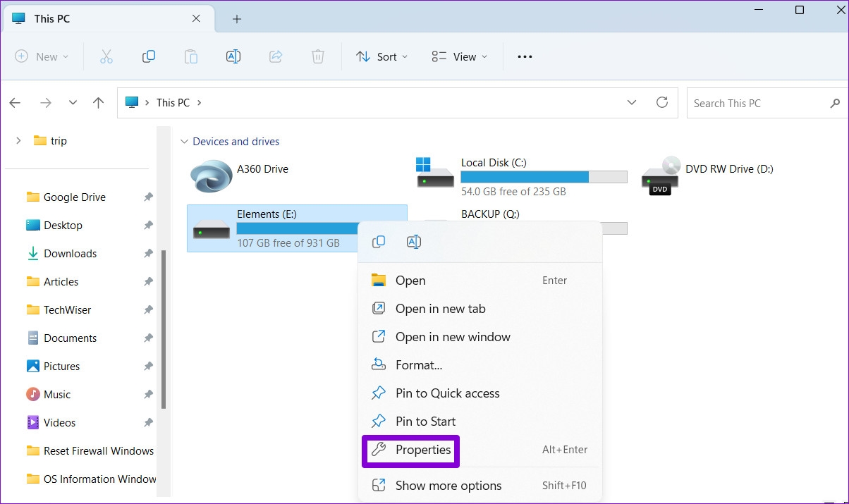849x504 pixels.
Task: Select the Cut icon in the toolbar
Action: pyautogui.click(x=106, y=56)
